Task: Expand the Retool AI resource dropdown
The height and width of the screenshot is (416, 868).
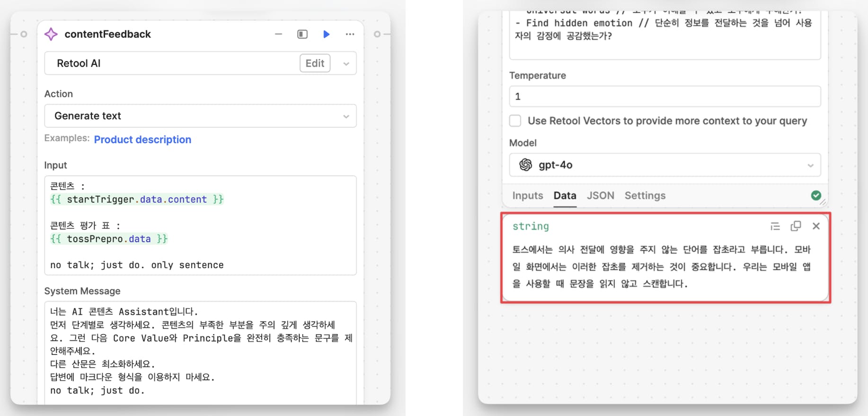Action: (346, 63)
